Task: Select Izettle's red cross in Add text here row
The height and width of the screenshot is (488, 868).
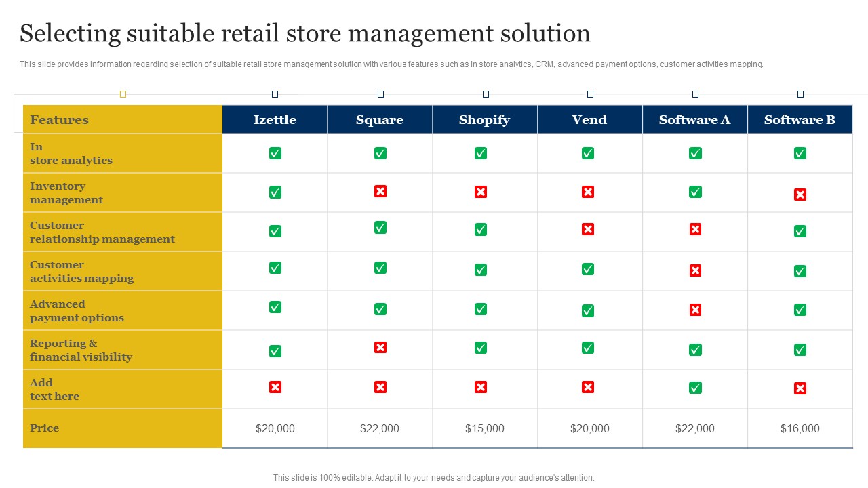Action: click(275, 387)
